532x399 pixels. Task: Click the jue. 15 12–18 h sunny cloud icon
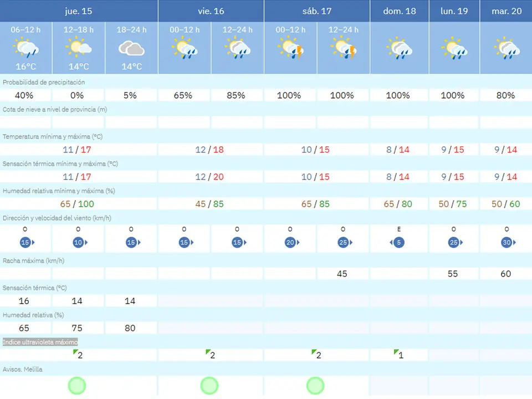[79, 48]
